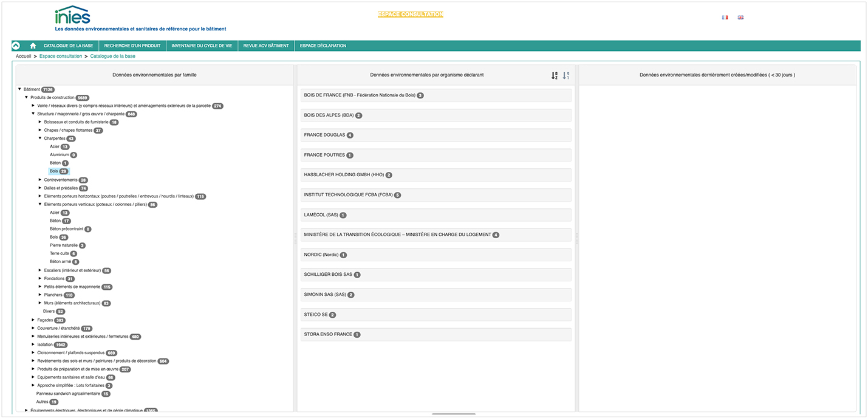
Task: Expand Escaliers (intérieur et extérieur) node
Action: pos(39,270)
